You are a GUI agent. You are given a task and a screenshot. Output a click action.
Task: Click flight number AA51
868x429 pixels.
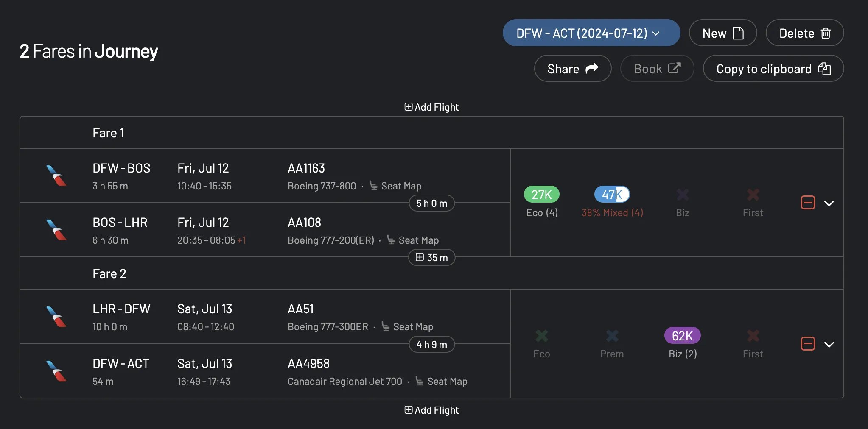(301, 309)
